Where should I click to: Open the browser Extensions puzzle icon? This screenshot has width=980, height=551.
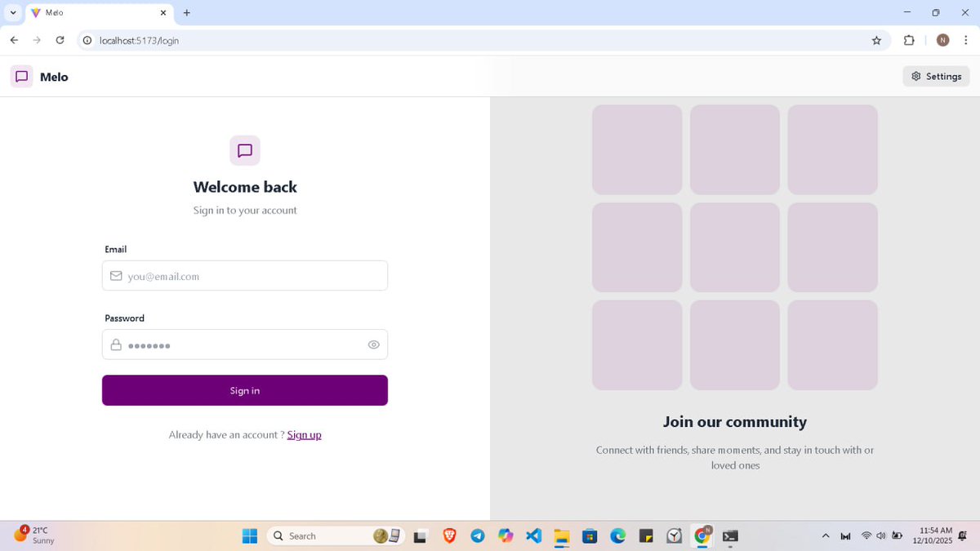coord(909,40)
